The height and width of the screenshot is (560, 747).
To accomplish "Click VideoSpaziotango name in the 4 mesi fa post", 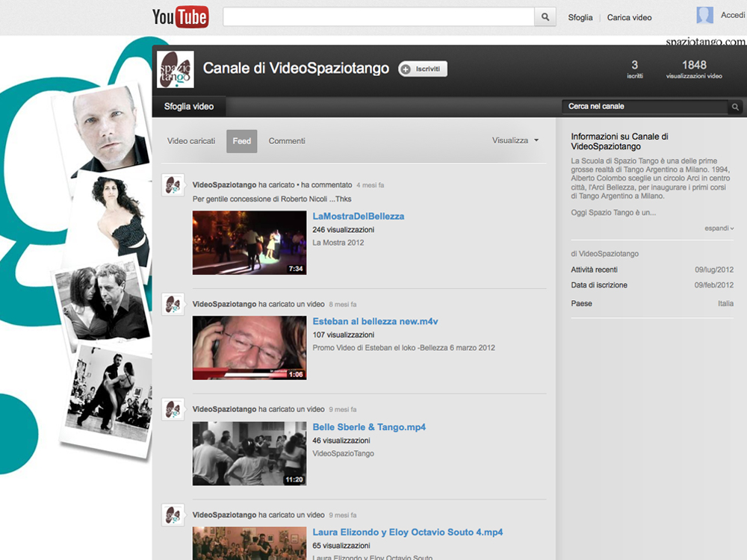I will [x=224, y=184].
